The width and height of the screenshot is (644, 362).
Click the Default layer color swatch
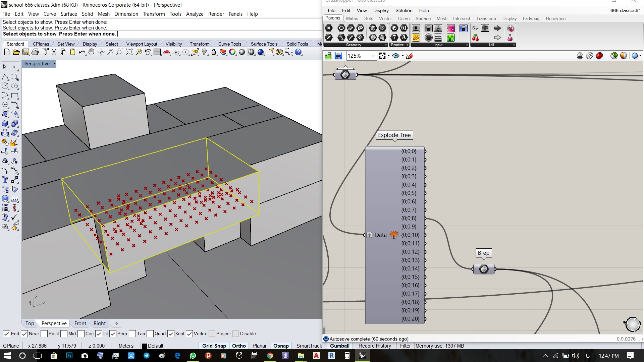pyautogui.click(x=145, y=346)
